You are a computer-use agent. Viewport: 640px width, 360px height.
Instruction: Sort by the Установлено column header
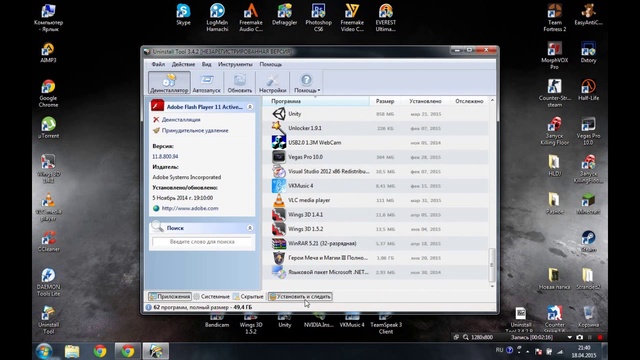425,101
